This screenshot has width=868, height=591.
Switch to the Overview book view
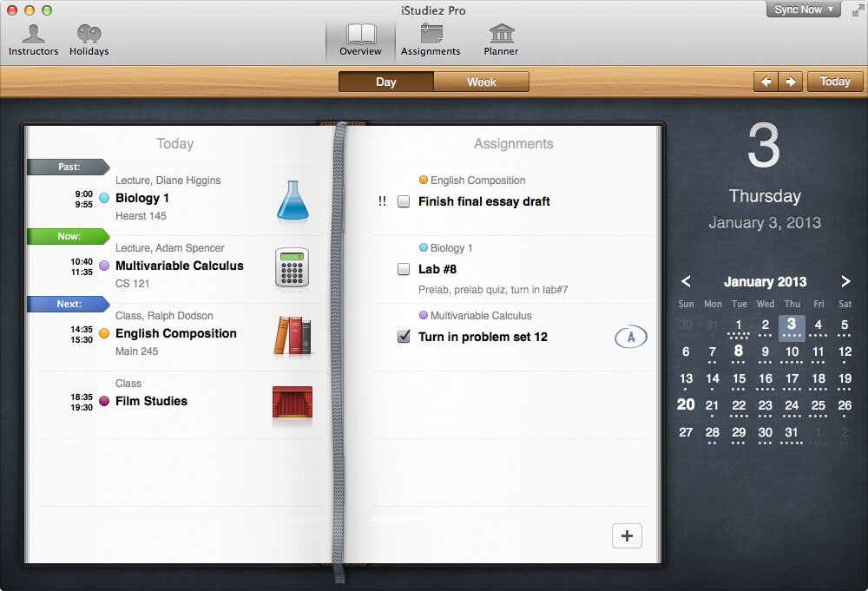click(360, 40)
